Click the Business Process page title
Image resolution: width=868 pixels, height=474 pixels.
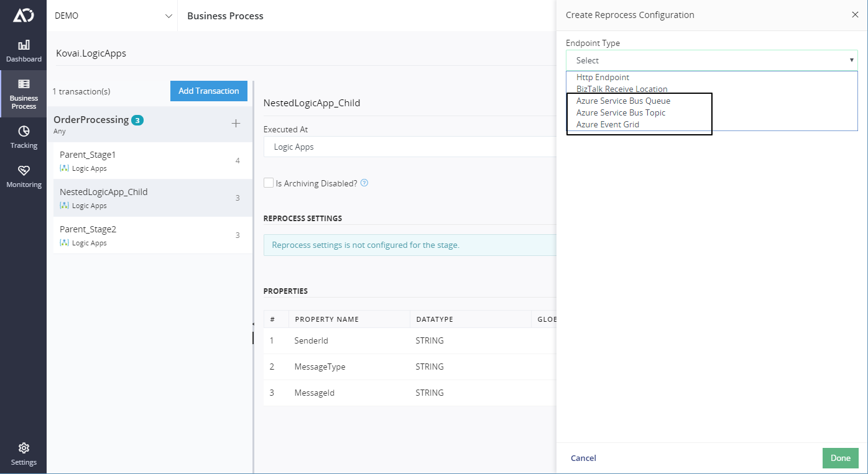coord(225,16)
